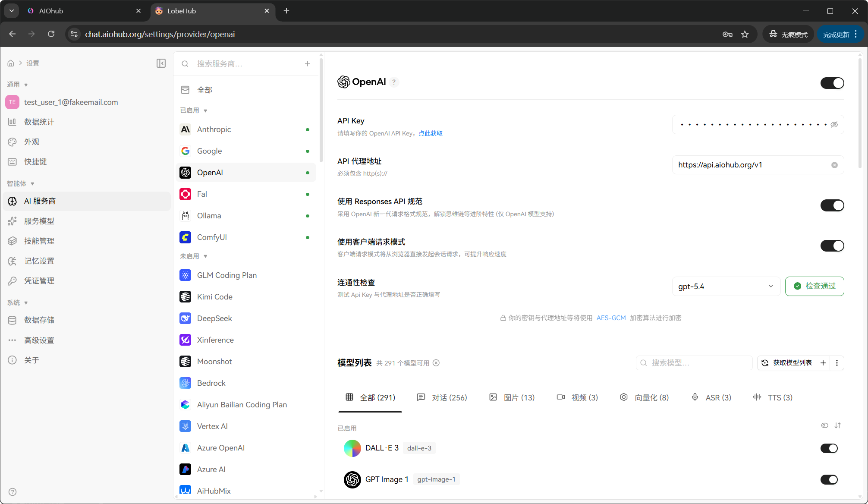Open 外观 appearance settings
Image resolution: width=868 pixels, height=504 pixels.
pyautogui.click(x=86, y=142)
